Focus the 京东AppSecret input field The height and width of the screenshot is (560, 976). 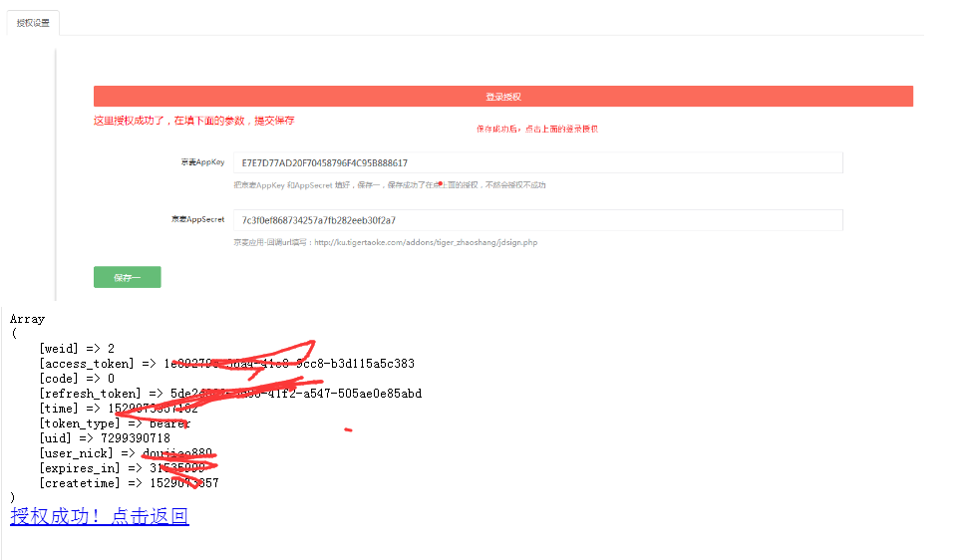click(537, 220)
